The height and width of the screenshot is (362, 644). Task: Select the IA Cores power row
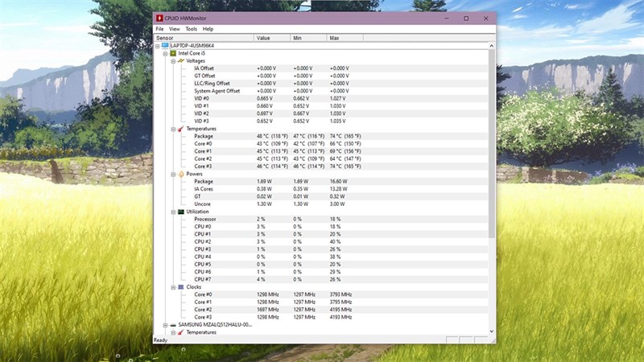341,189
